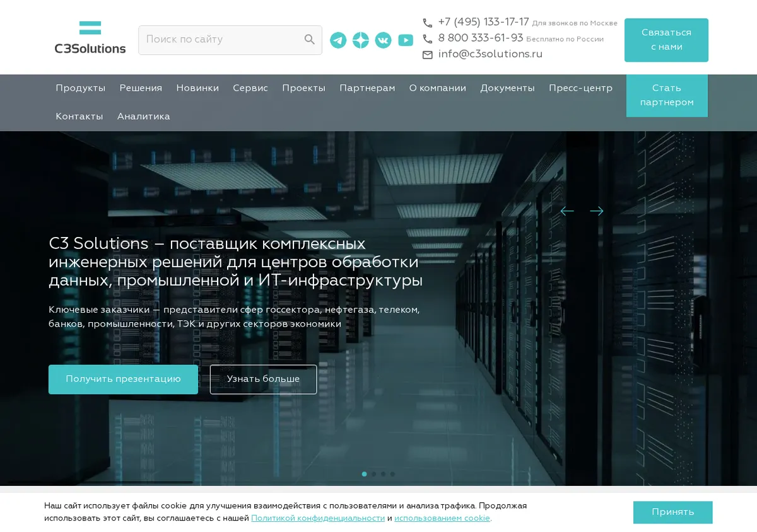Open the VK social icon

[x=383, y=40]
